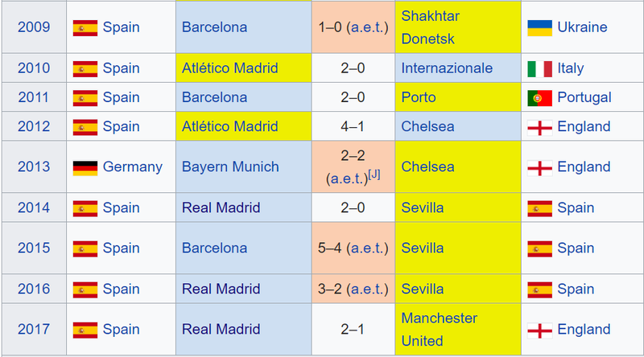Click the Spain flag right of Sevilla in 2014 row
The image size is (644, 357).
coord(539,208)
